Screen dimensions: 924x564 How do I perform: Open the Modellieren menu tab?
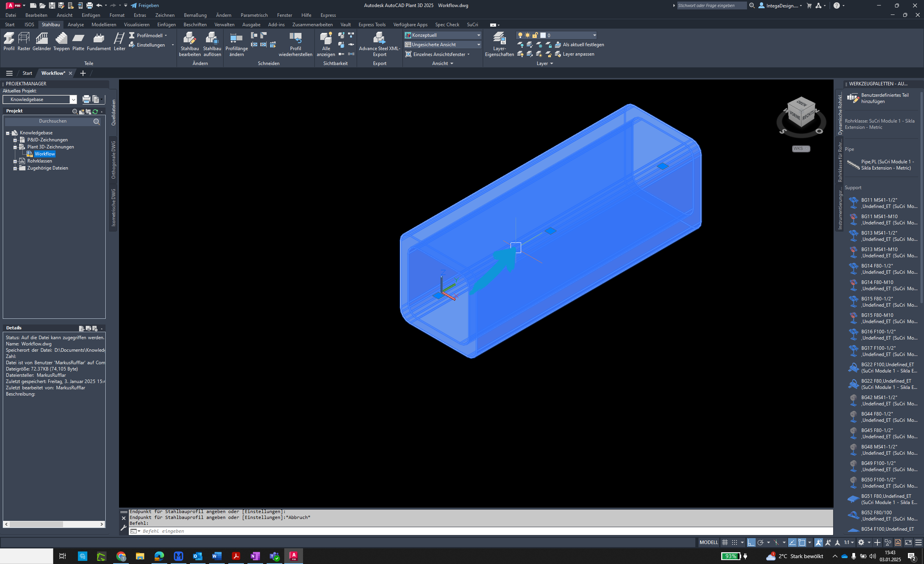tap(104, 24)
